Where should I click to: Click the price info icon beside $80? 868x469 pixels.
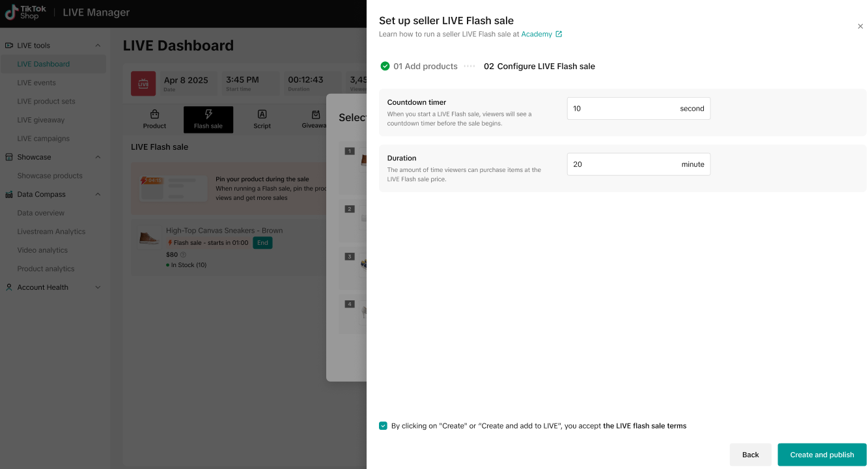tap(183, 255)
